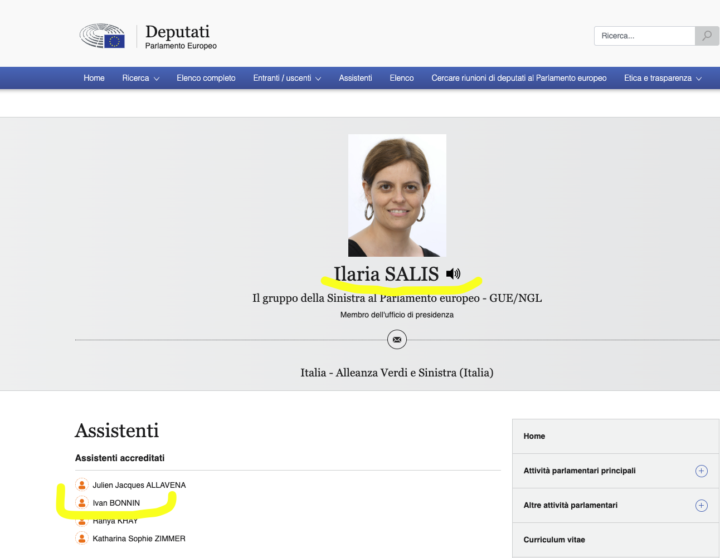Play name pronunciation speaker icon
Image resolution: width=720 pixels, height=558 pixels.
tap(453, 273)
